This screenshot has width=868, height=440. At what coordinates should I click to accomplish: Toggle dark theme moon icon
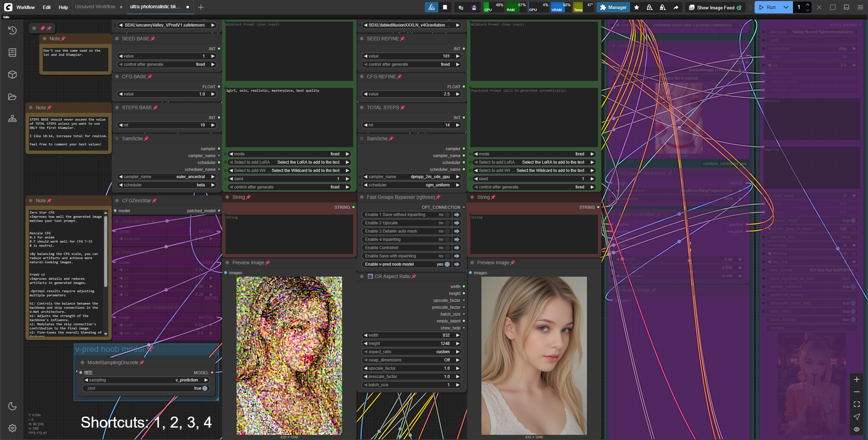(x=12, y=406)
